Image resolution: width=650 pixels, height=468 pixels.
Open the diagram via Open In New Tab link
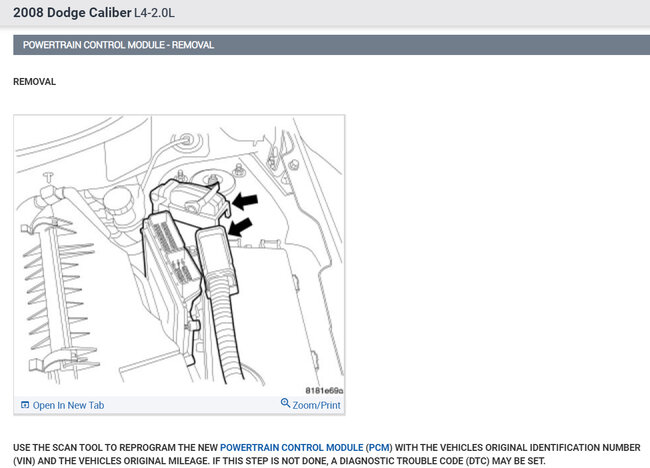click(68, 405)
